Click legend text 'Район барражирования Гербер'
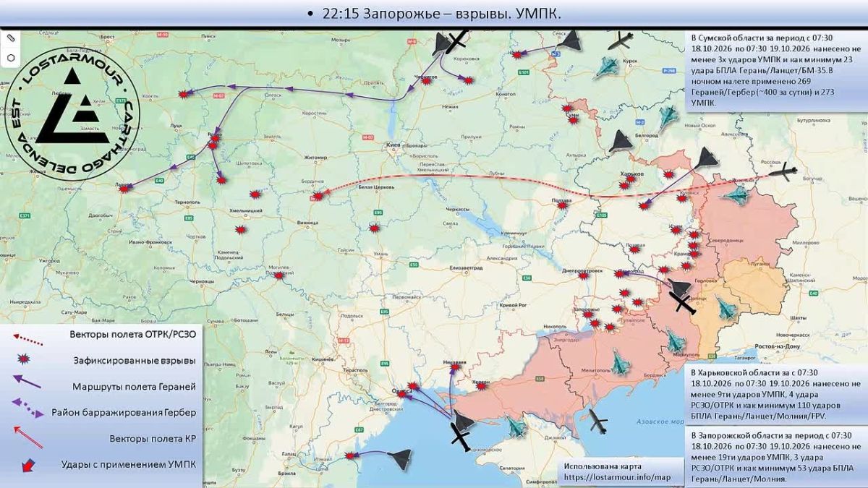 point(124,413)
